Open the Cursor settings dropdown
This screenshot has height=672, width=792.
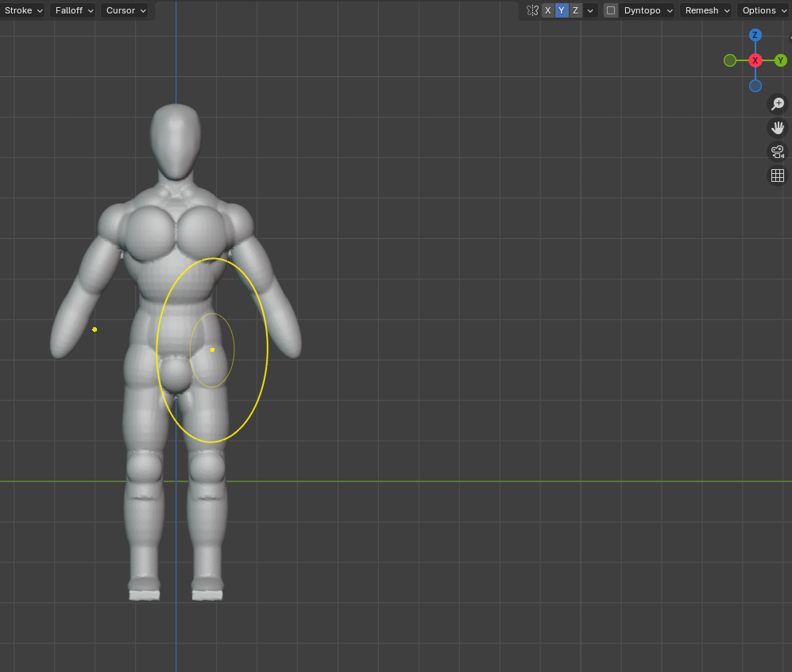pyautogui.click(x=124, y=10)
